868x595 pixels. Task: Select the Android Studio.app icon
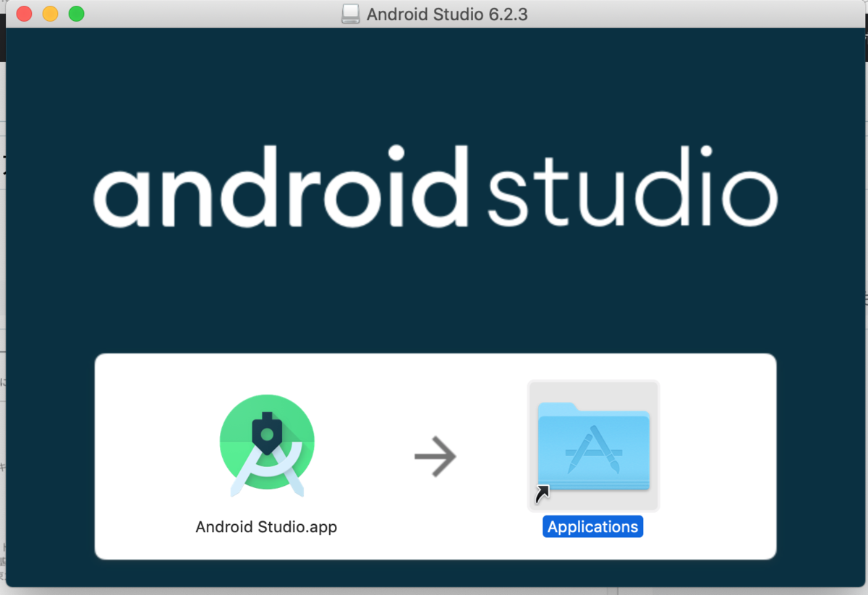click(267, 446)
